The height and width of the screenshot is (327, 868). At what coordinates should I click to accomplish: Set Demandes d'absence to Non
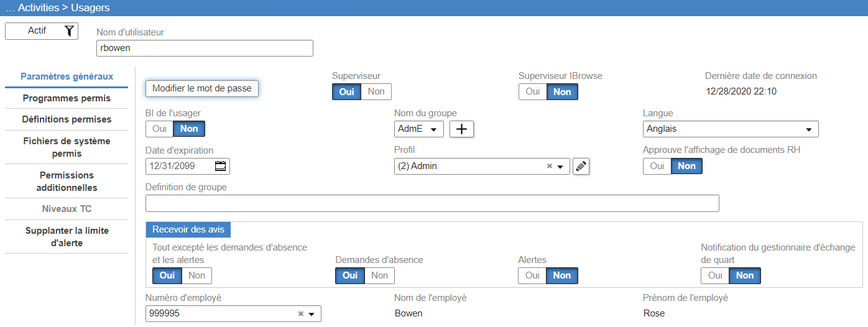[x=379, y=275]
